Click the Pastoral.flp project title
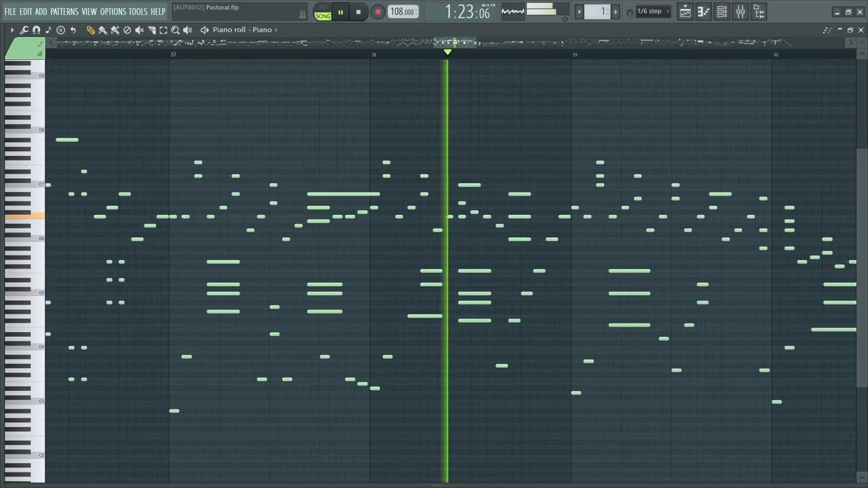This screenshot has height=488, width=868. (222, 7)
